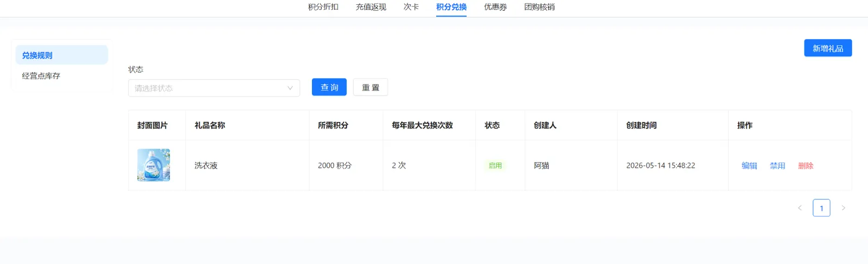The image size is (868, 264).
Task: Select 兑换规则 in the sidebar
Action: coord(62,55)
